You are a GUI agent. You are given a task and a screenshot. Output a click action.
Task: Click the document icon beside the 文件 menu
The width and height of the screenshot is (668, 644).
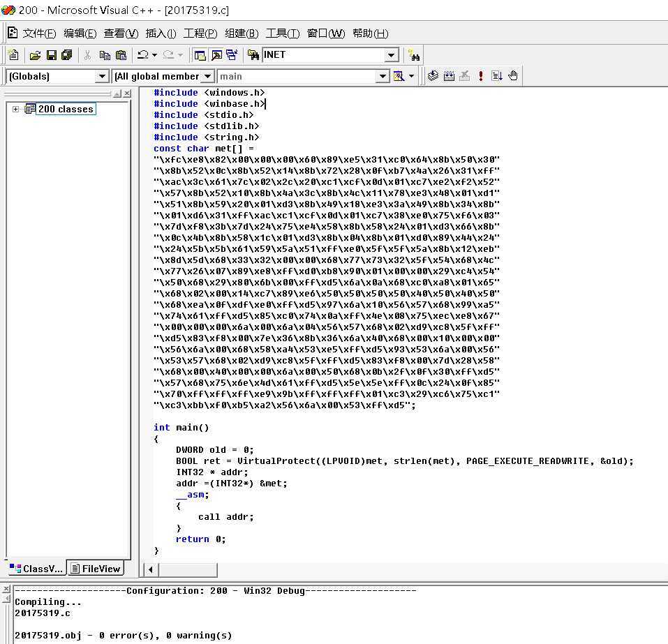click(x=13, y=33)
